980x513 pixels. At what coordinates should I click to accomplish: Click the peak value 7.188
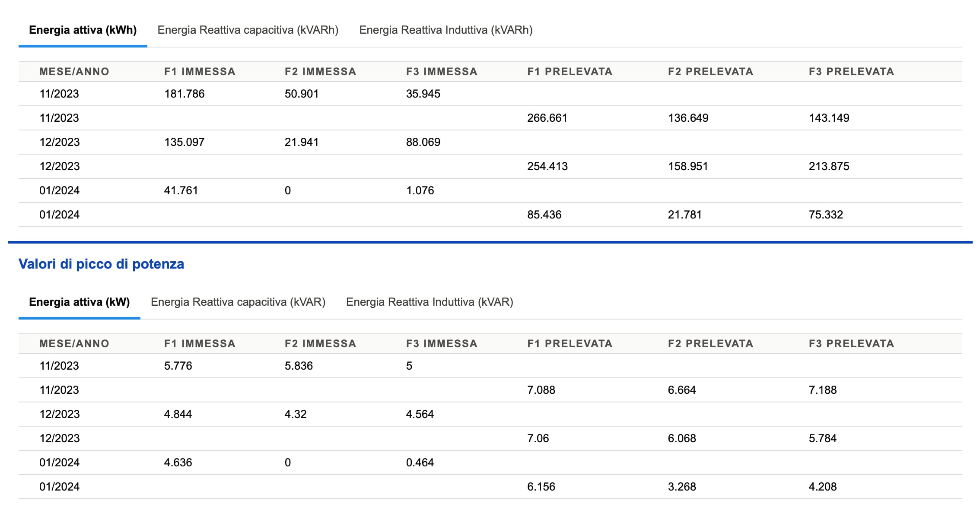pos(823,390)
